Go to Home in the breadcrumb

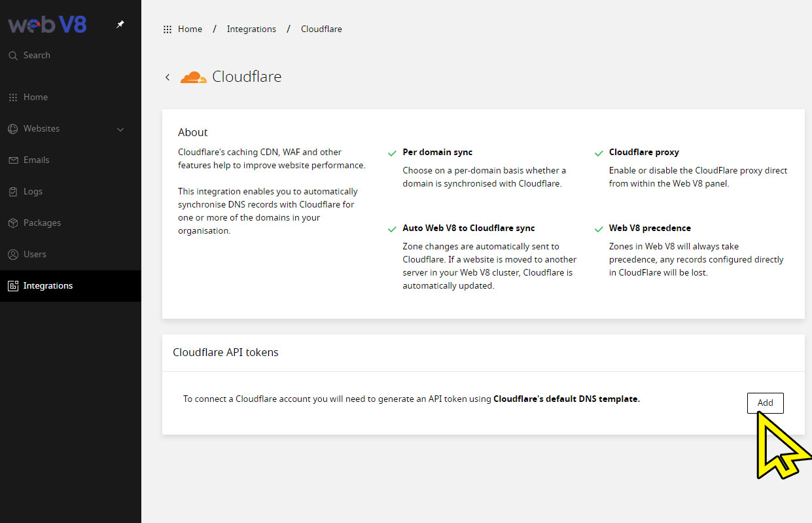(190, 29)
